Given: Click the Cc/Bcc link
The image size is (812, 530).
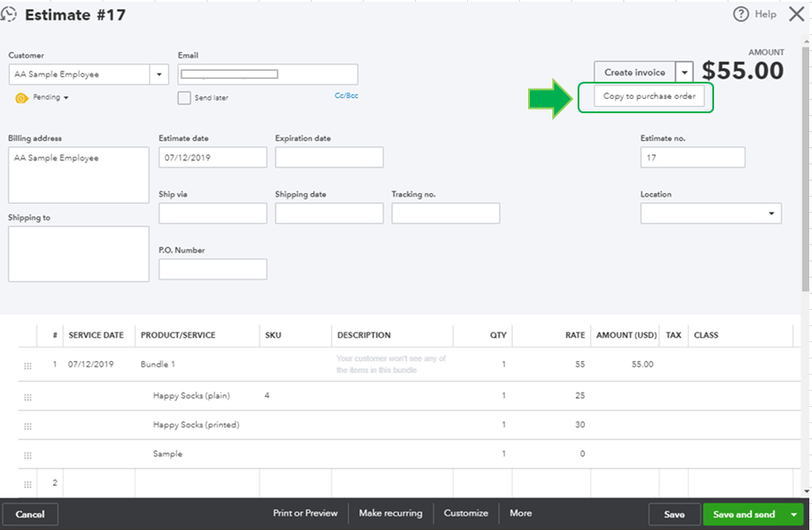Looking at the screenshot, I should click(347, 95).
